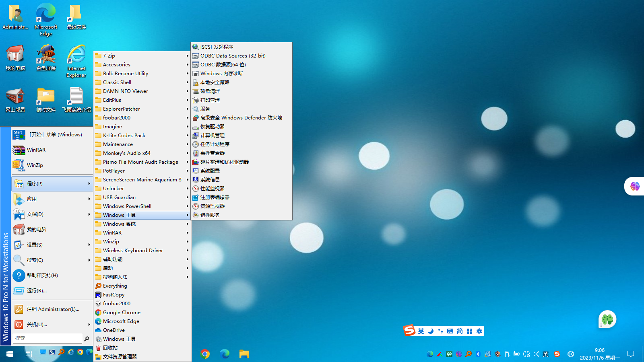Open 飞雨系统介绍 desktop file

point(76,100)
